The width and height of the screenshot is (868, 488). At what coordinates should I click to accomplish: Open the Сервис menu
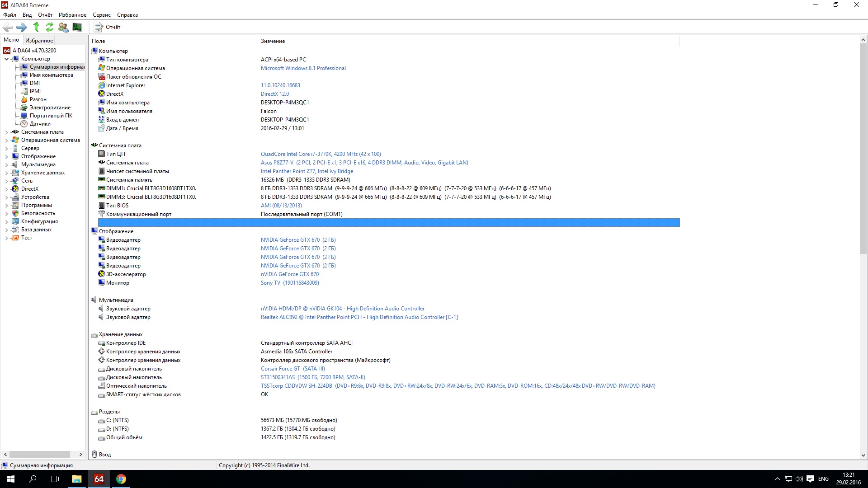click(x=102, y=15)
